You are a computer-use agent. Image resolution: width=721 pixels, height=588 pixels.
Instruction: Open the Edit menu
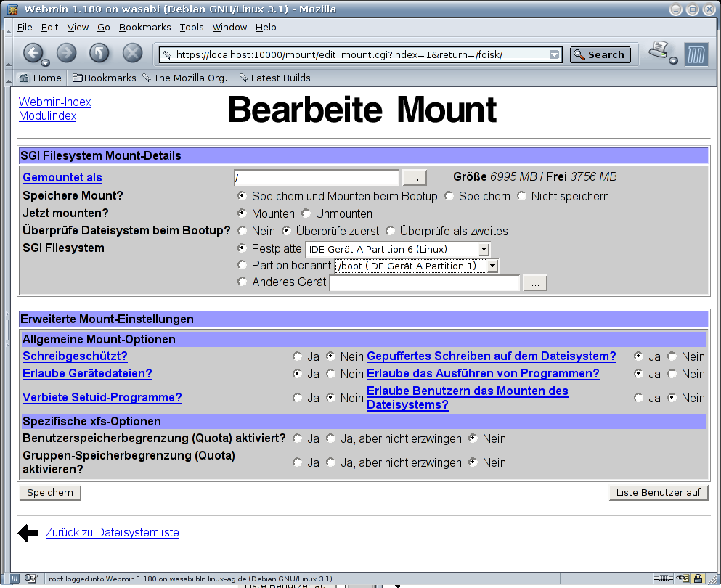point(49,28)
